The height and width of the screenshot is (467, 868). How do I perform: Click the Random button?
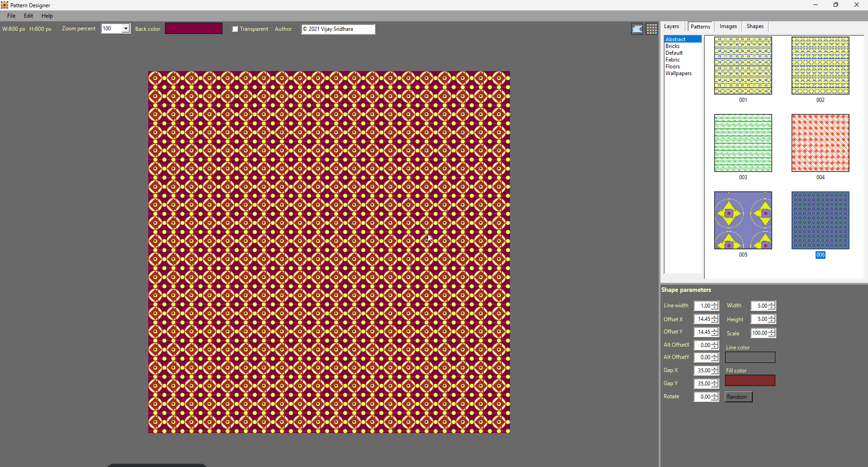coord(738,397)
